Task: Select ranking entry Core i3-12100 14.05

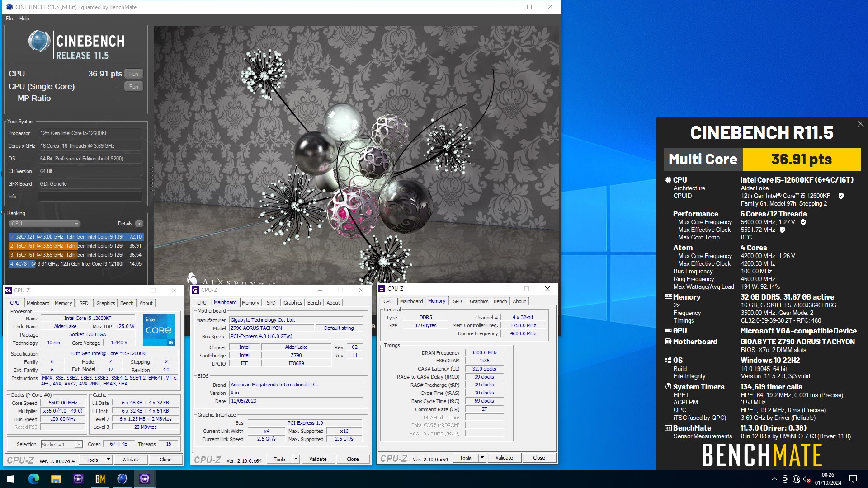Action: tap(76, 264)
